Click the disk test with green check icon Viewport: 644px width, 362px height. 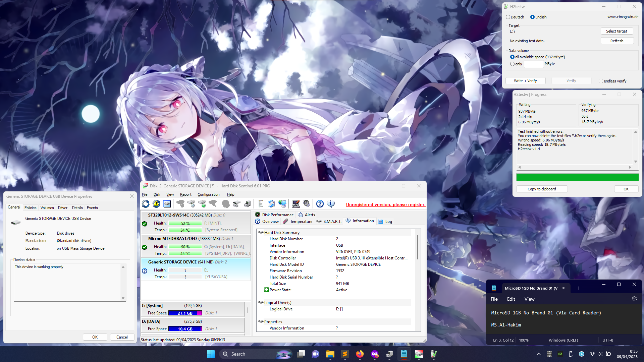202,204
